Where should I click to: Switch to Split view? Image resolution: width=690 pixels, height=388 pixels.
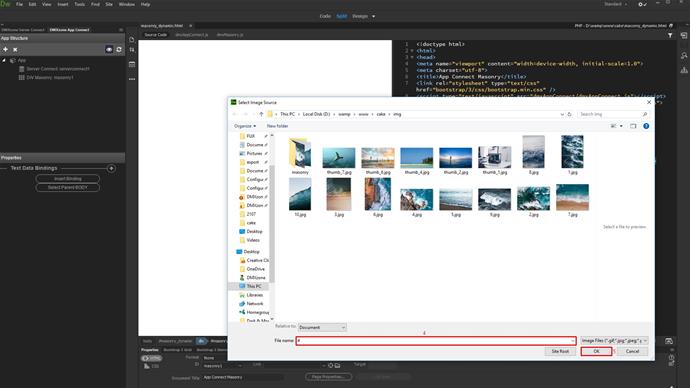click(341, 16)
